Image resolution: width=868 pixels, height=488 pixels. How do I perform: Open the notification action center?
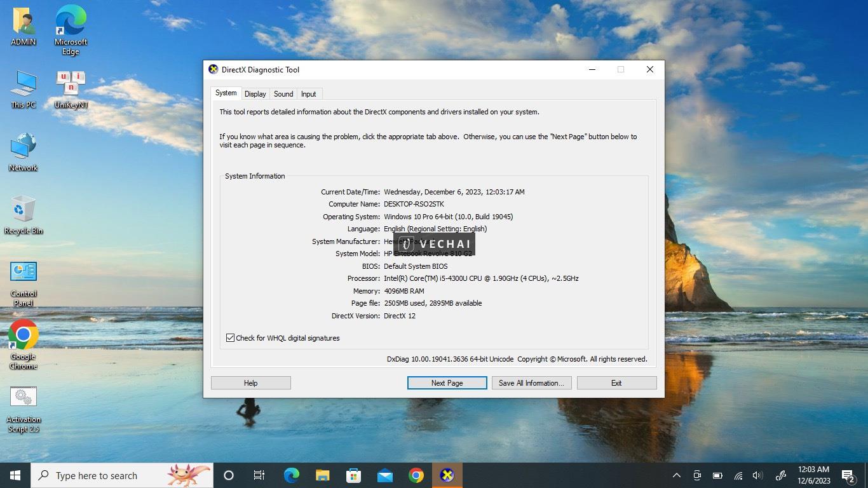point(848,475)
